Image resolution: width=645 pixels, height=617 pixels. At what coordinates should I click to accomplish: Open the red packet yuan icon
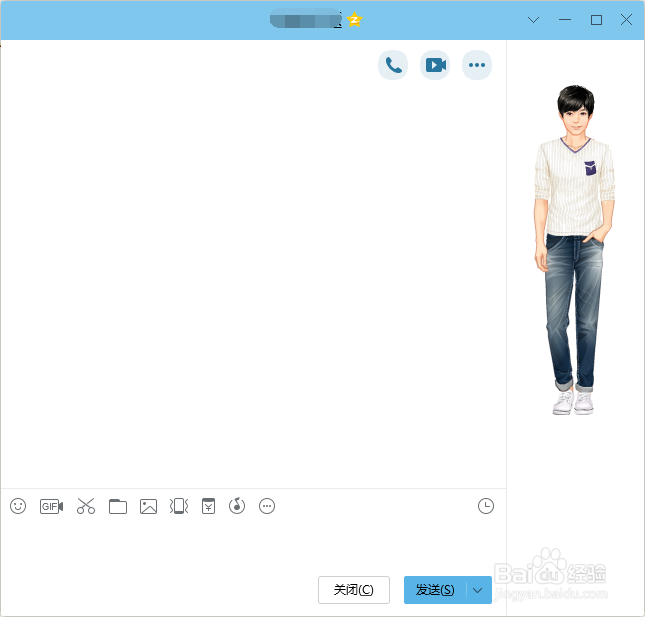click(x=209, y=506)
